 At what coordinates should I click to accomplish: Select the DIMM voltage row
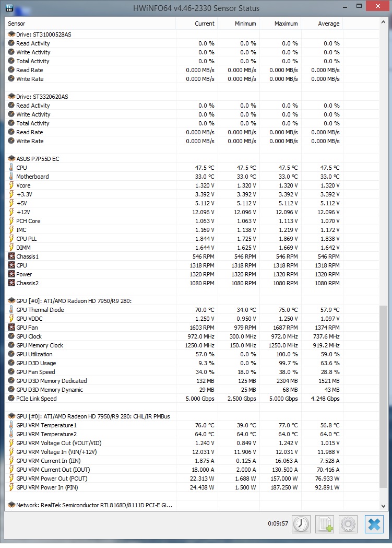(192, 248)
